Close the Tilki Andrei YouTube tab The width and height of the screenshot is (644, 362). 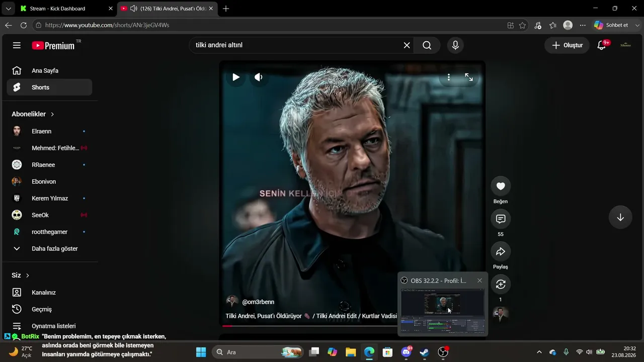pyautogui.click(x=211, y=9)
